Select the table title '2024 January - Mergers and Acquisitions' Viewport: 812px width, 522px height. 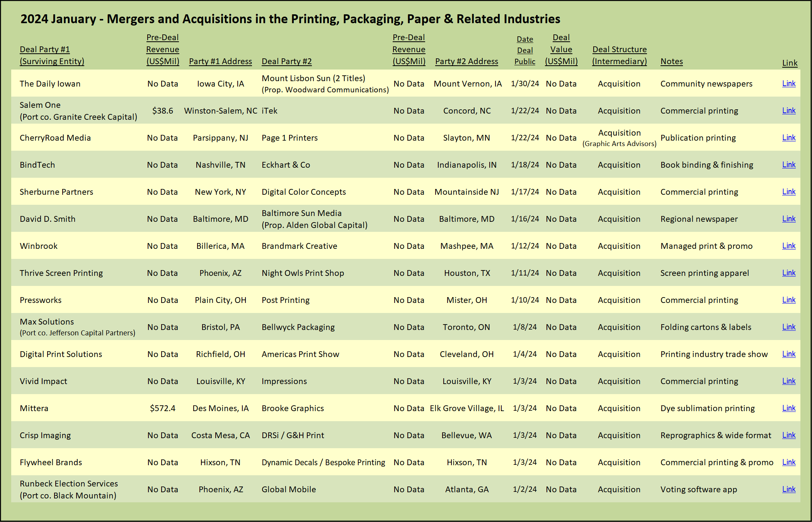click(x=290, y=19)
